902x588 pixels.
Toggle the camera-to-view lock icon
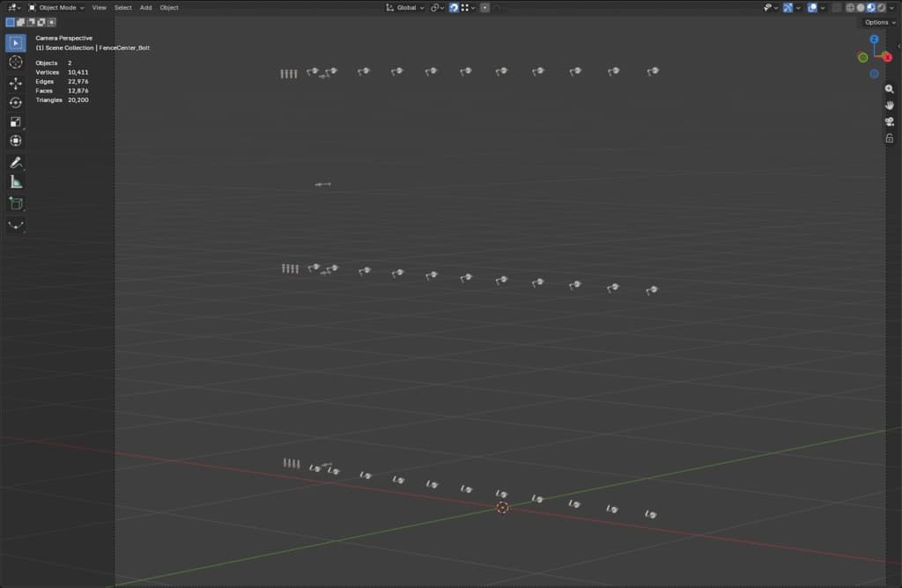click(x=890, y=138)
